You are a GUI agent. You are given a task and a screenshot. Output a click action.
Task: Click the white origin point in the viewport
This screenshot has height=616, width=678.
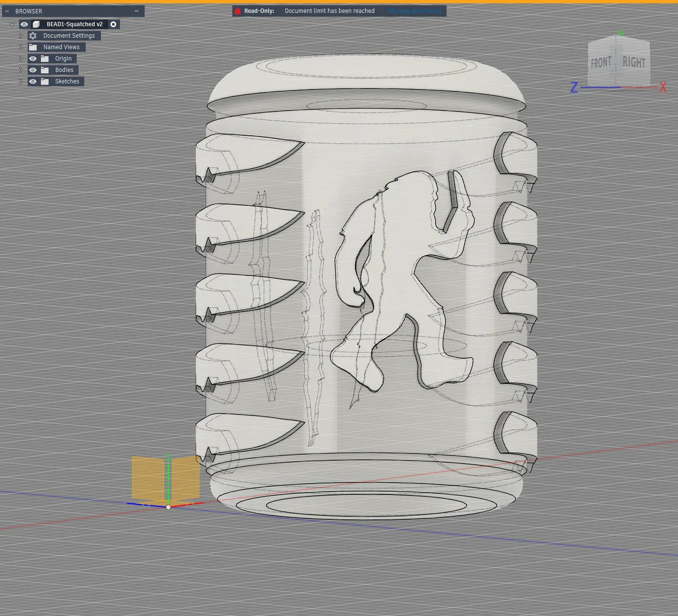[x=168, y=507]
